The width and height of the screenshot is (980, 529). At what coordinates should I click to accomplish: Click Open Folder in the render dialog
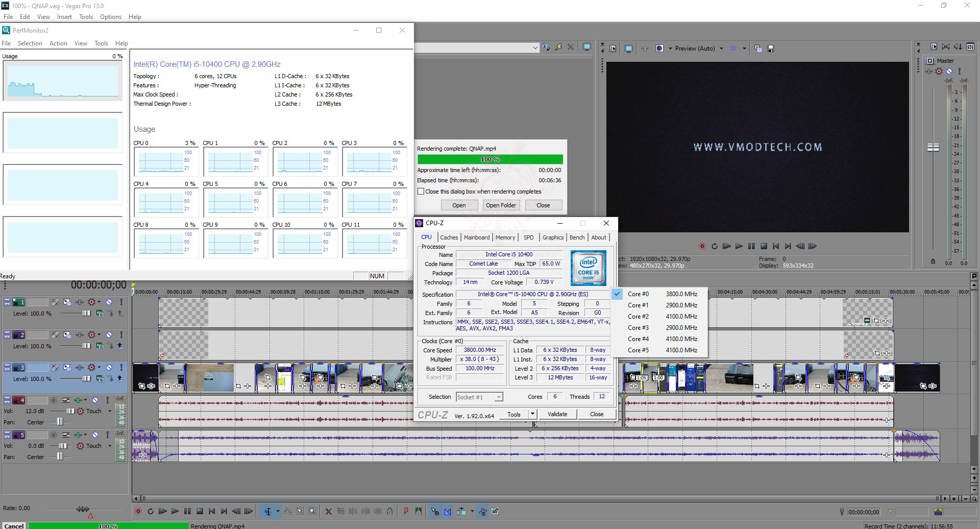(x=501, y=205)
